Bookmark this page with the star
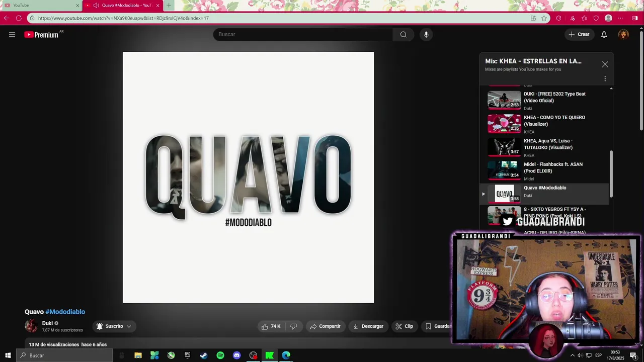Screen dimensions: 644x362 pyautogui.click(x=544, y=18)
